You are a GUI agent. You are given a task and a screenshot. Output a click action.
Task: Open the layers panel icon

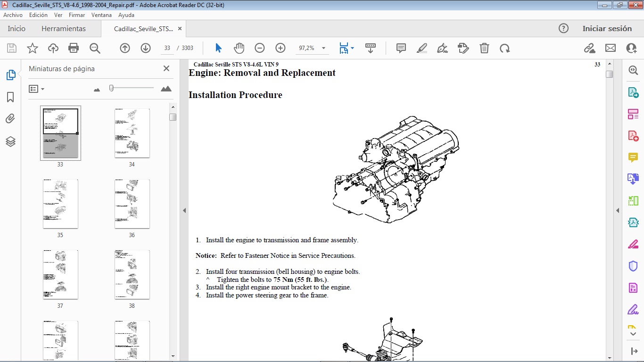(x=10, y=141)
